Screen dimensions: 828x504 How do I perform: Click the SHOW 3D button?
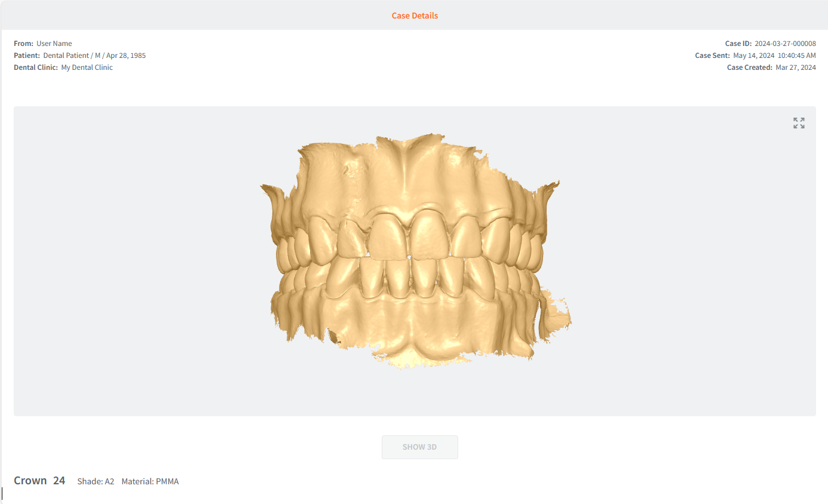[420, 447]
